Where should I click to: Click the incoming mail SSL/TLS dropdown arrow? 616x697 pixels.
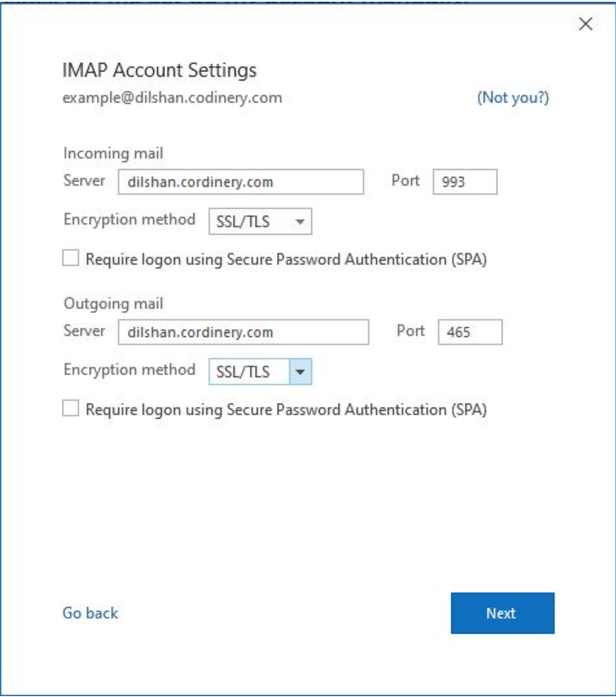click(x=300, y=222)
